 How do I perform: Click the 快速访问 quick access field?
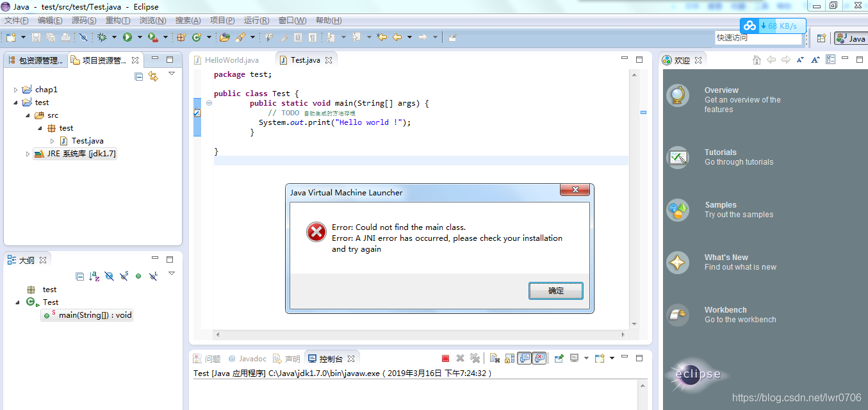click(x=758, y=38)
